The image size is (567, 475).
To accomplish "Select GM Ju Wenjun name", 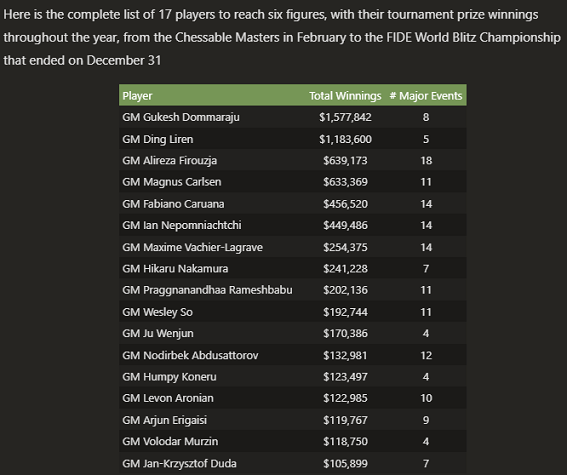I will [x=158, y=333].
